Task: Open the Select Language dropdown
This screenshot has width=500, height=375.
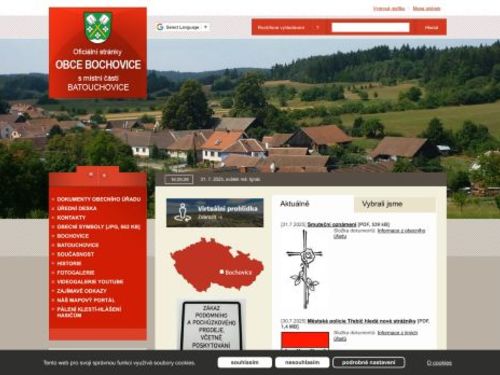Action: point(183,27)
